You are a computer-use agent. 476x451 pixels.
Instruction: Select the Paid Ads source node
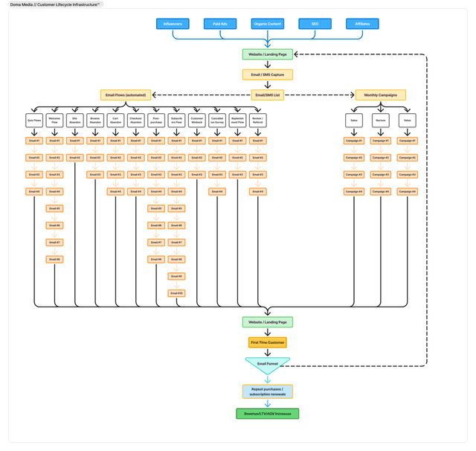tap(220, 24)
